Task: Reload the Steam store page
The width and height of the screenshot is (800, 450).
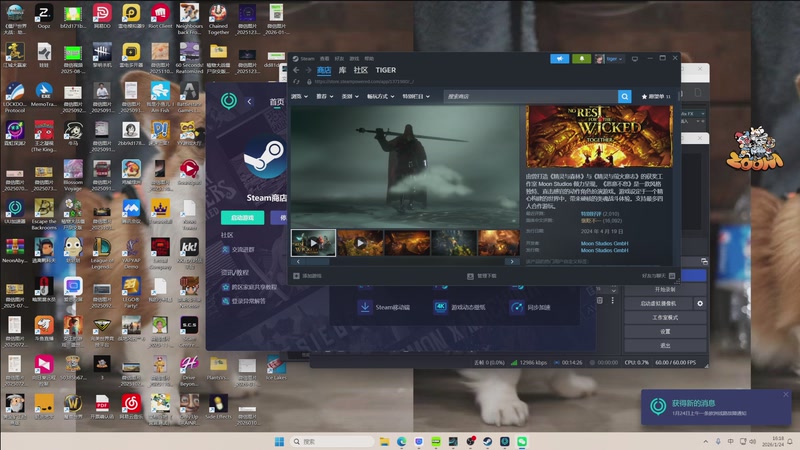Action: [x=296, y=82]
